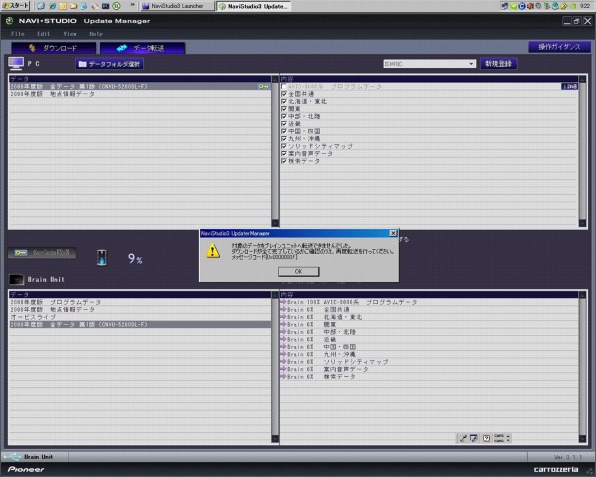Toggle the 検索データ checkbox
596x477 pixels.
[x=284, y=161]
